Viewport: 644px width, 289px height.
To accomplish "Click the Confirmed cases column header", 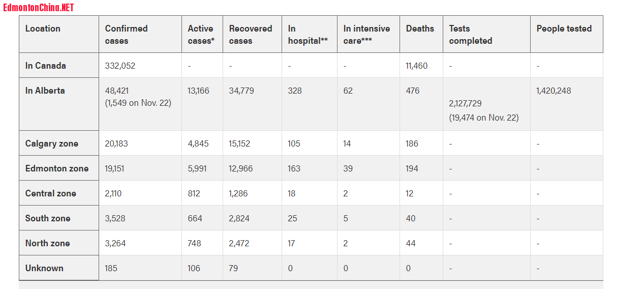I will click(126, 35).
